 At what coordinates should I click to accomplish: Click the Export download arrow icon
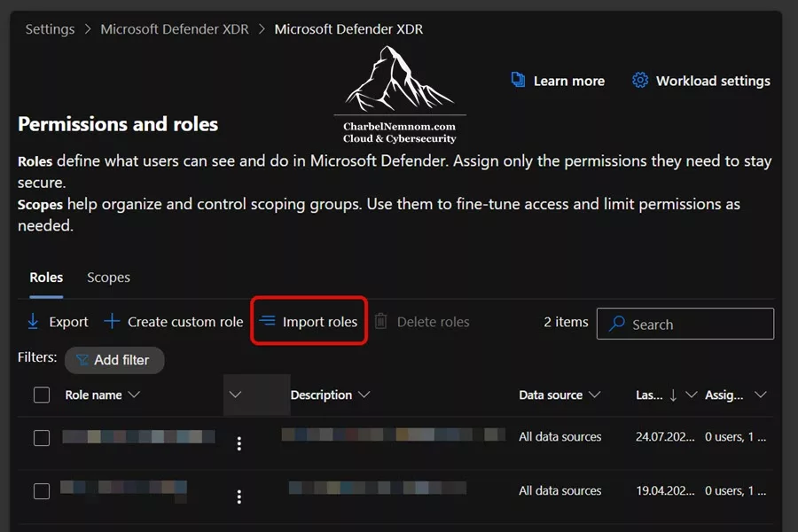click(33, 322)
